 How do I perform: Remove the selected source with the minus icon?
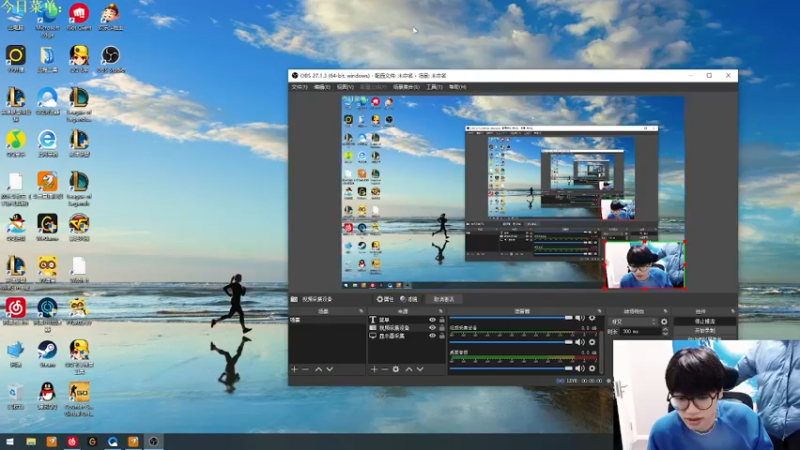click(x=385, y=369)
